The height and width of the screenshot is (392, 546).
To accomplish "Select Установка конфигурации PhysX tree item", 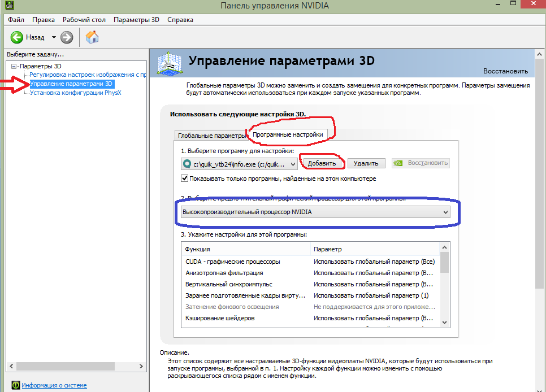I will [x=76, y=93].
